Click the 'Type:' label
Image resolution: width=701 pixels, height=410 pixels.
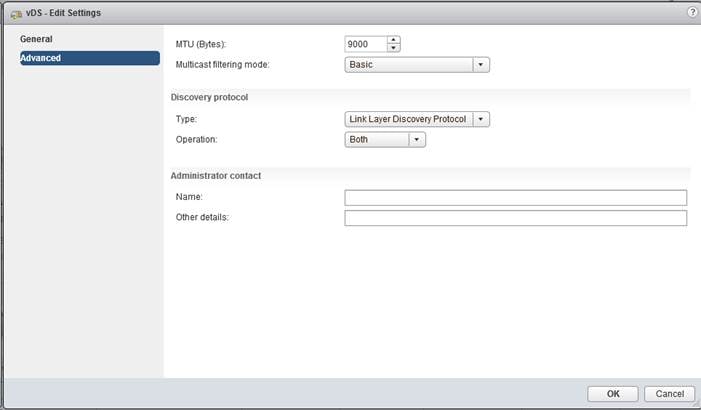point(186,119)
